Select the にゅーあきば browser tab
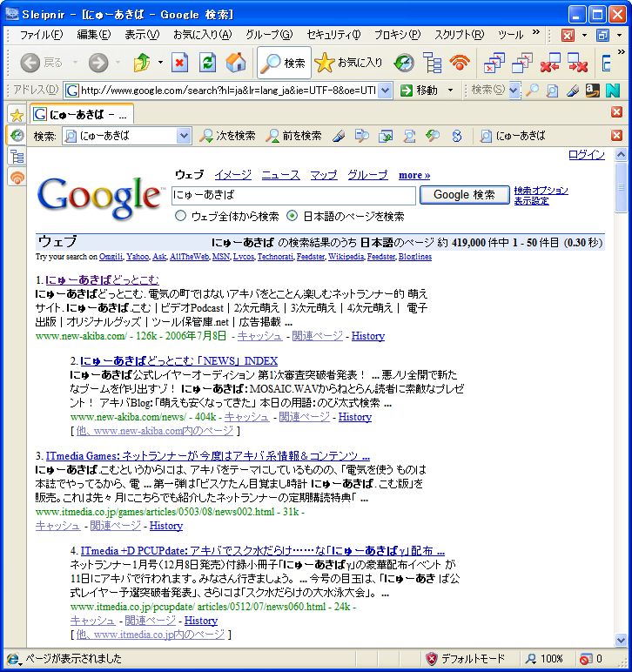Image resolution: width=632 pixels, height=672 pixels. (82, 114)
